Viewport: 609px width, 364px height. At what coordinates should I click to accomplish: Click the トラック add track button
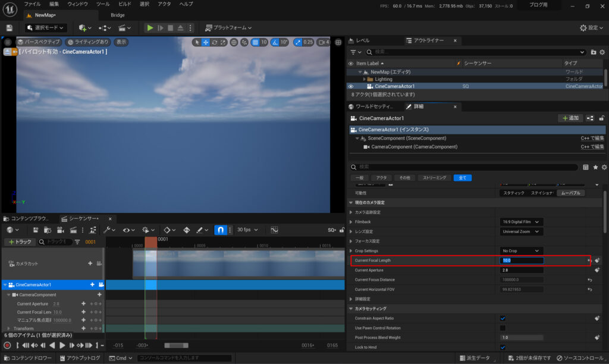(x=18, y=242)
